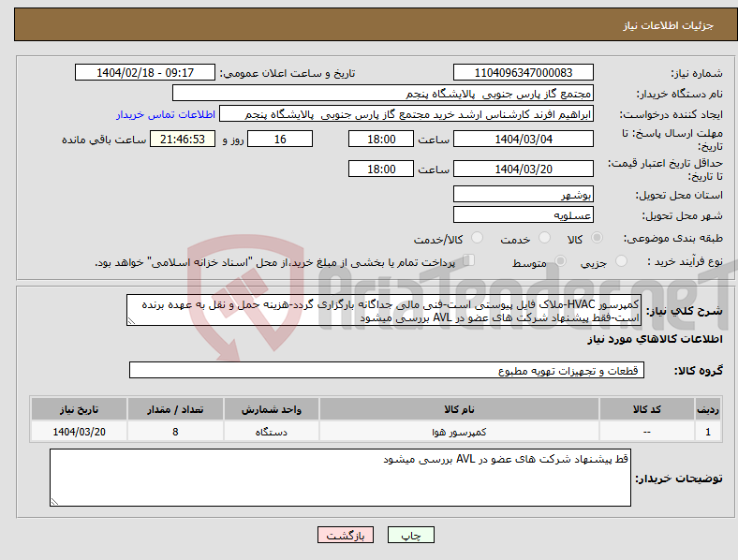Screen dimensions: 738x560
Task: Open اطلاعات تماس خریدار link
Action: pyautogui.click(x=166, y=114)
